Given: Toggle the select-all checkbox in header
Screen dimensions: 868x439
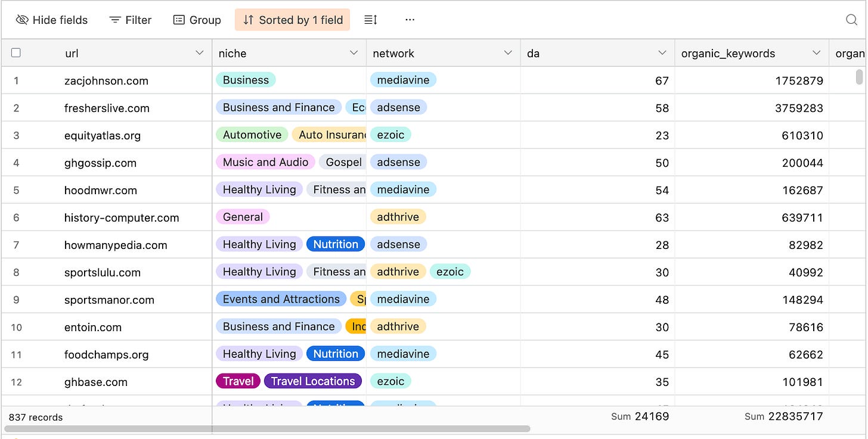Looking at the screenshot, I should click(16, 53).
